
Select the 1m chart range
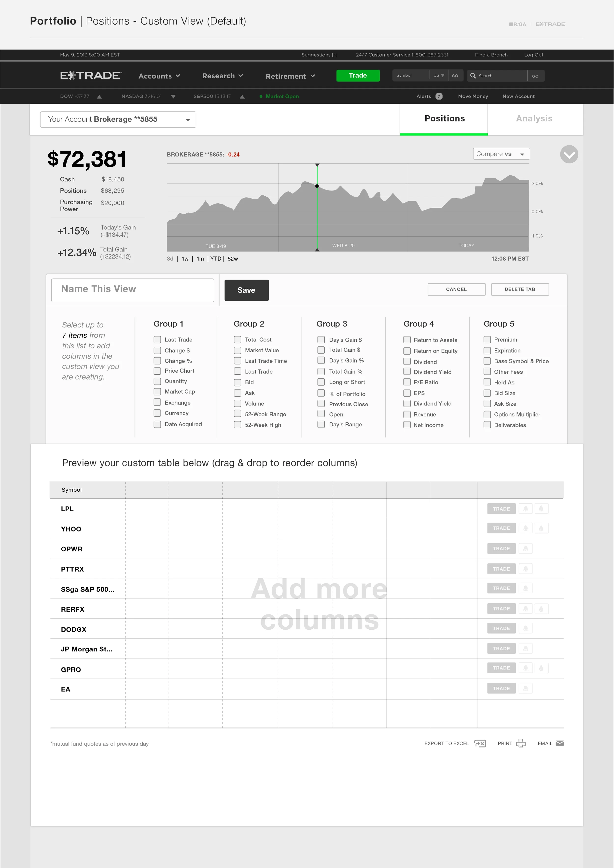tap(200, 258)
